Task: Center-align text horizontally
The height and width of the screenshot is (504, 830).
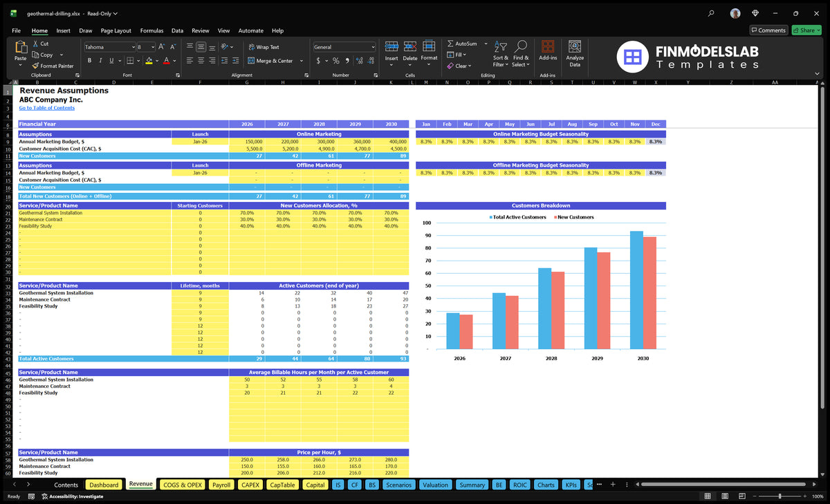Action: [x=201, y=61]
